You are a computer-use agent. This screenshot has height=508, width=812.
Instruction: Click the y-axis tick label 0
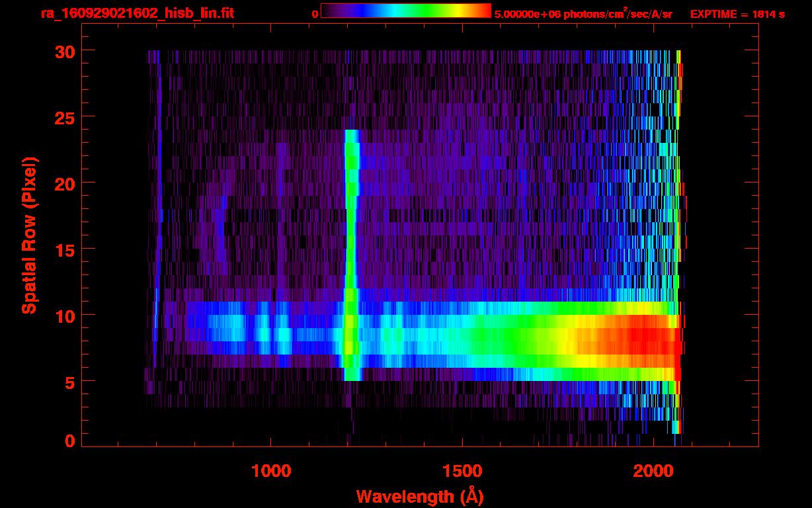click(69, 441)
